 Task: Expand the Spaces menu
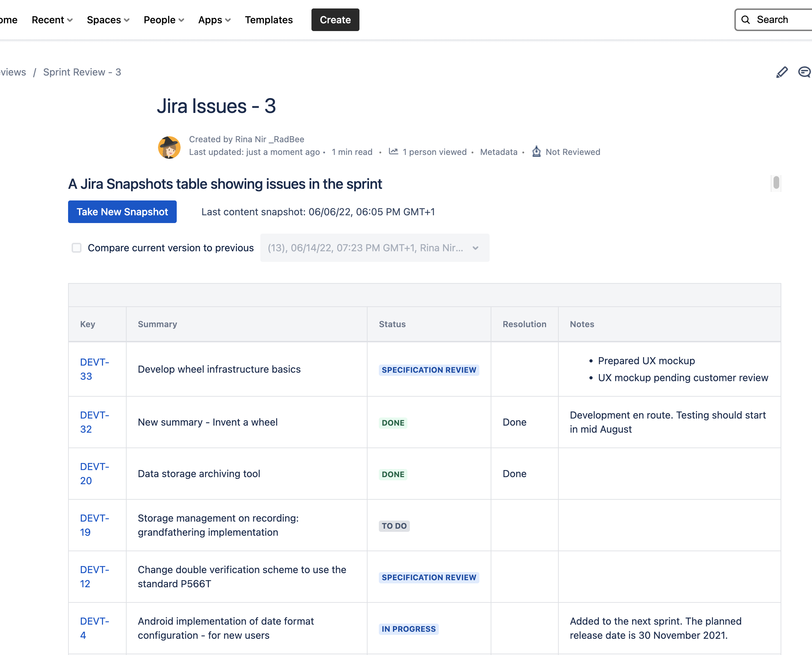(x=108, y=20)
